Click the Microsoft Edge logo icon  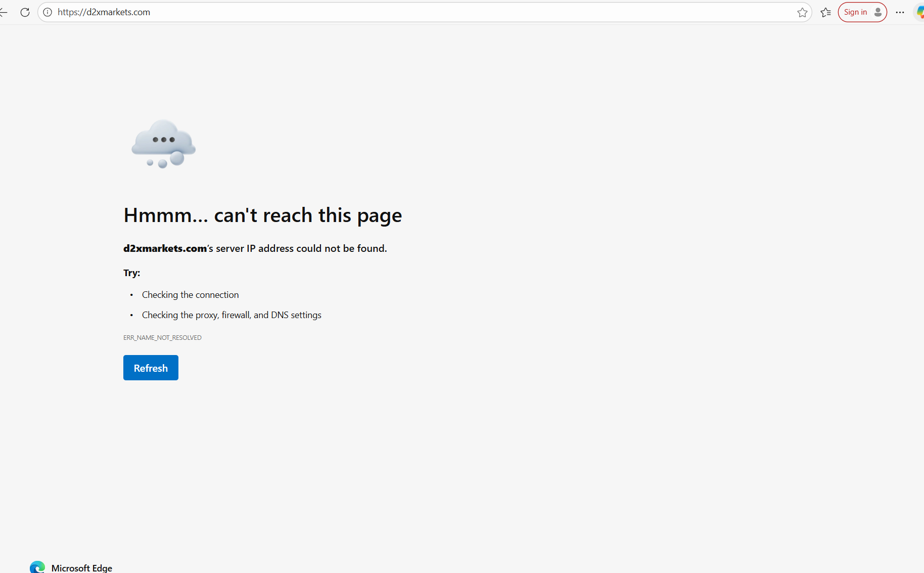(37, 567)
